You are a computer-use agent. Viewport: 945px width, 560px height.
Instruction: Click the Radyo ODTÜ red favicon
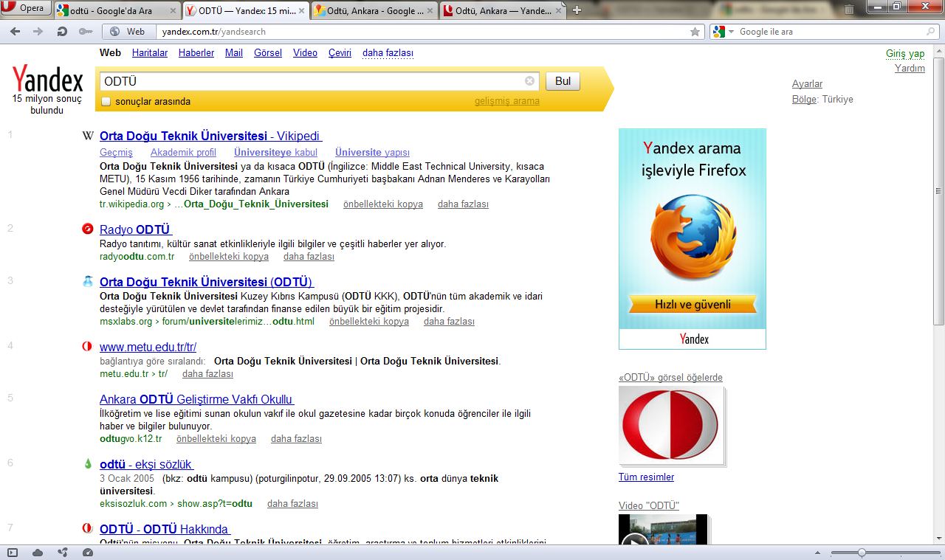tap(88, 229)
